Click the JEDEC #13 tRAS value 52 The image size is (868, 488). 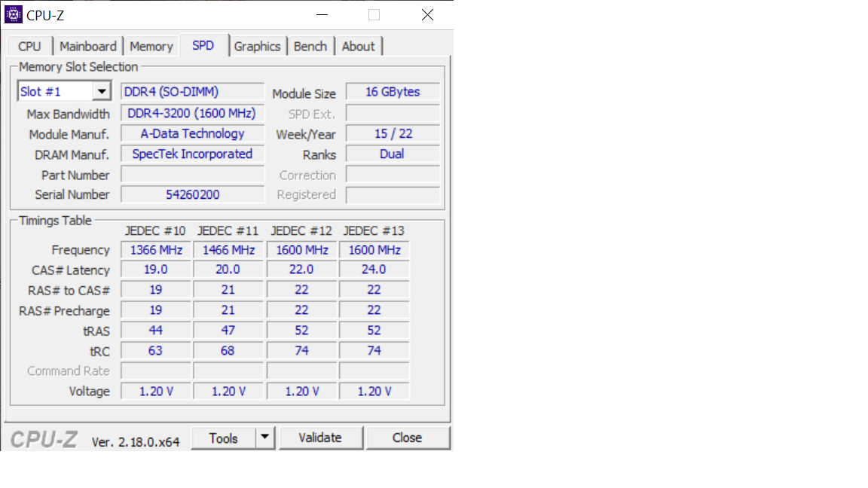[374, 331]
